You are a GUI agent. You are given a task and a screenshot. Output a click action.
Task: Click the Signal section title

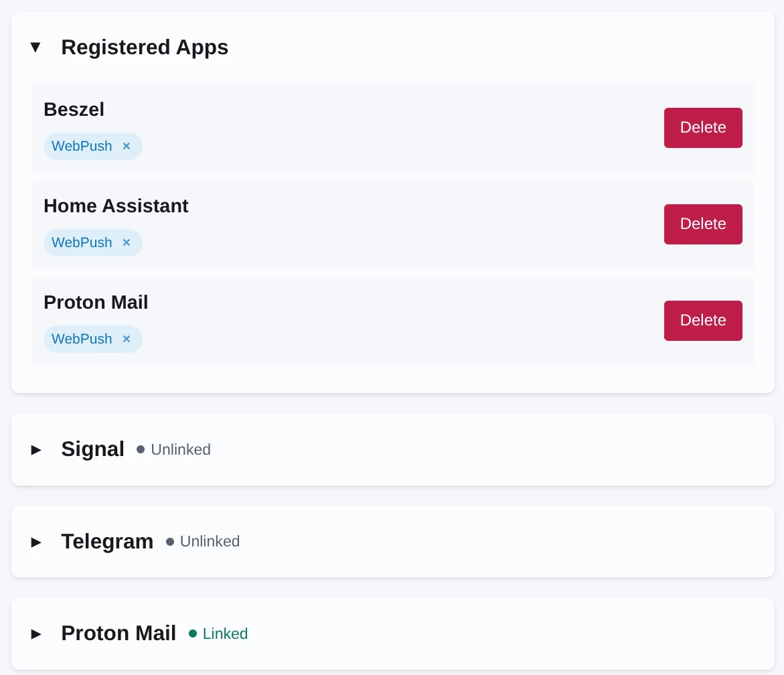click(x=92, y=449)
